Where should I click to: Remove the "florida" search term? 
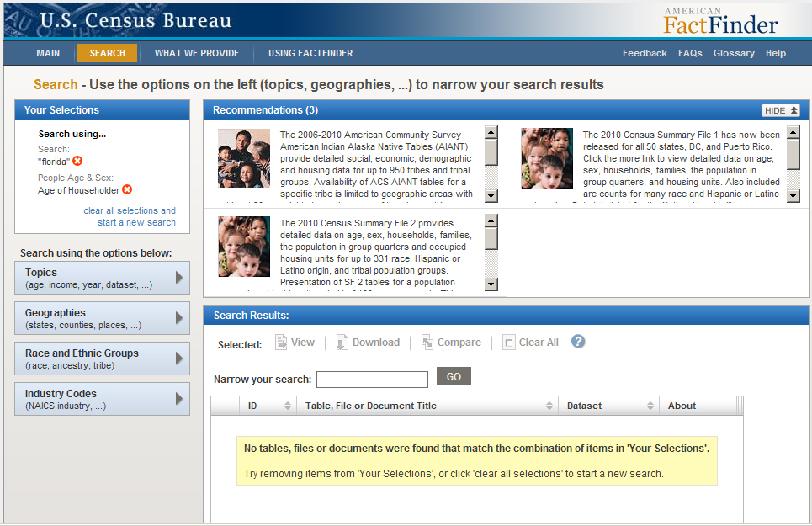(77, 161)
